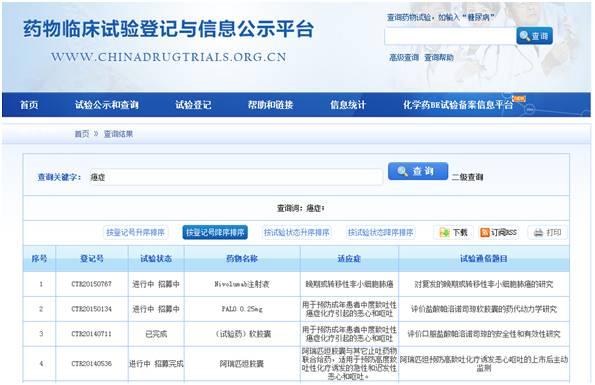
Task: Click the 打印 printer icon button
Action: point(548,232)
